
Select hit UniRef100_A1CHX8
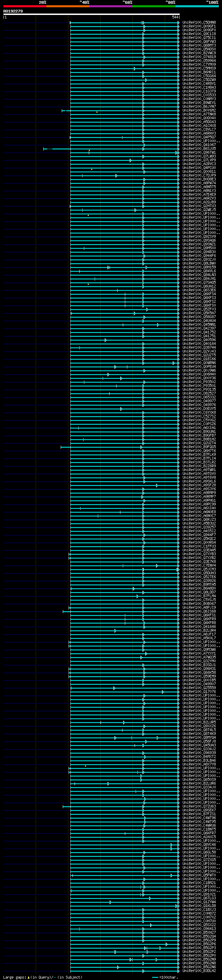(199, 125)
